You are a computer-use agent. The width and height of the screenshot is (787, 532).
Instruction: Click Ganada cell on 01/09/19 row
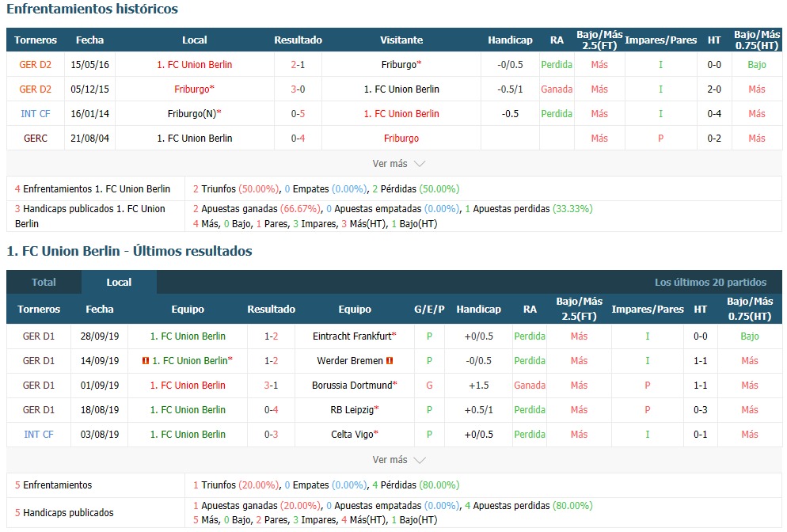click(x=530, y=386)
